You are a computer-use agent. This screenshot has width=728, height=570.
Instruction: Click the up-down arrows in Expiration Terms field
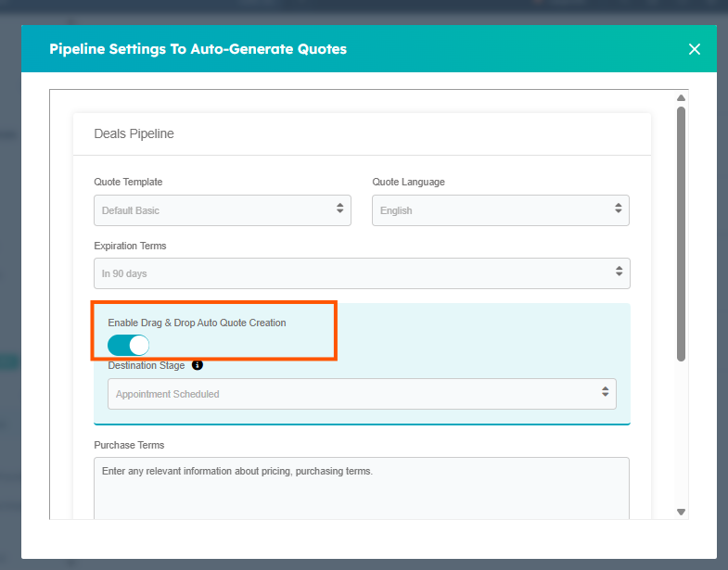click(x=619, y=272)
